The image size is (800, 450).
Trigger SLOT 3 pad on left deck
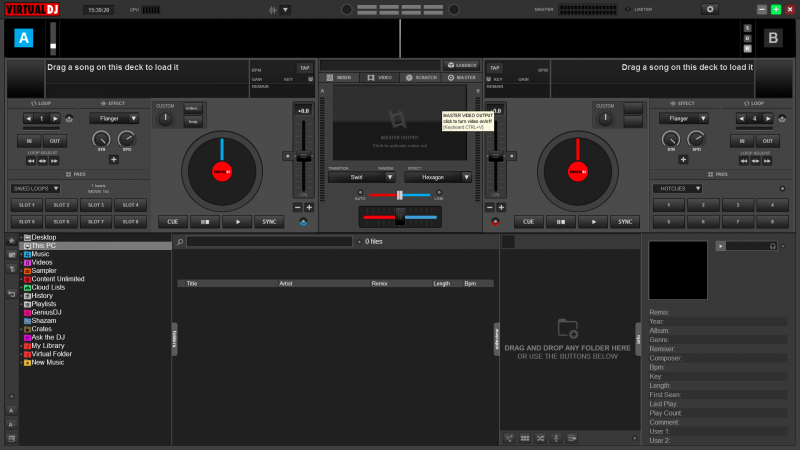point(96,205)
